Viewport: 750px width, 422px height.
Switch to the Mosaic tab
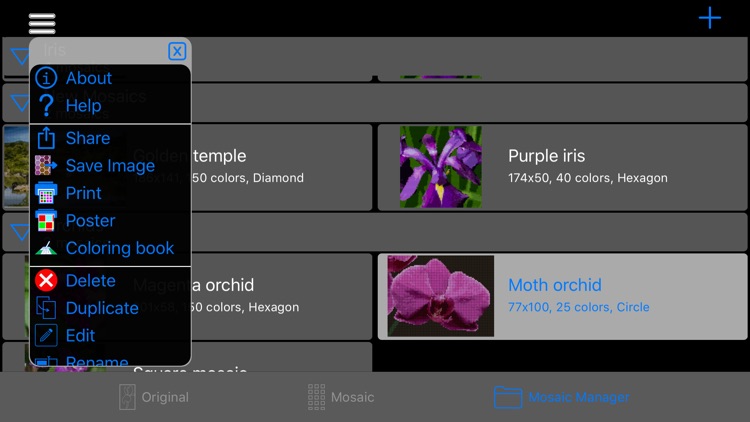[x=341, y=397]
